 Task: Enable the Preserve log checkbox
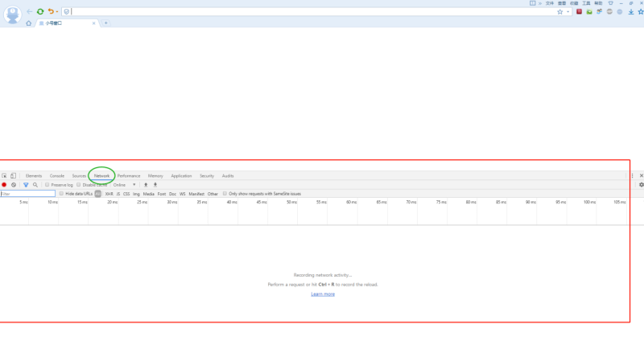(x=47, y=185)
